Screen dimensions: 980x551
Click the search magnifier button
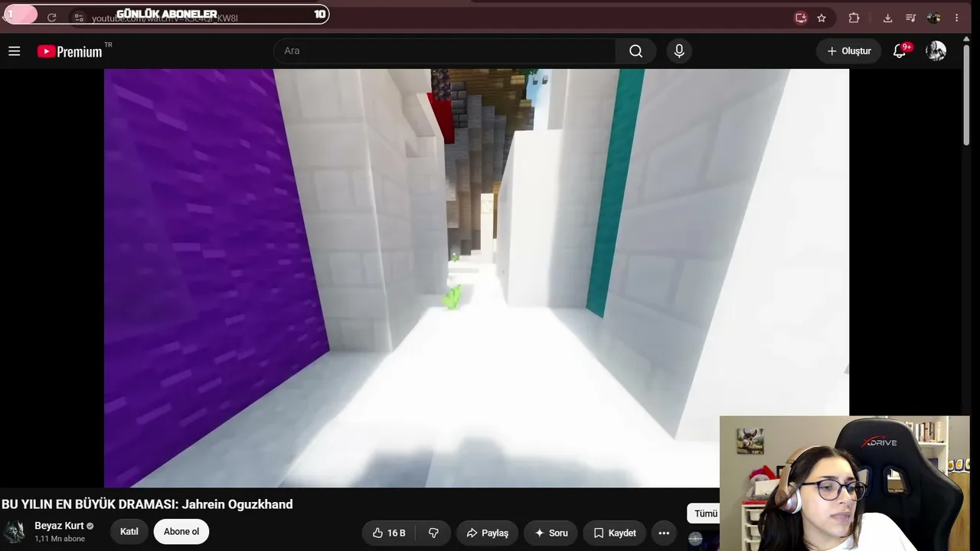(635, 51)
